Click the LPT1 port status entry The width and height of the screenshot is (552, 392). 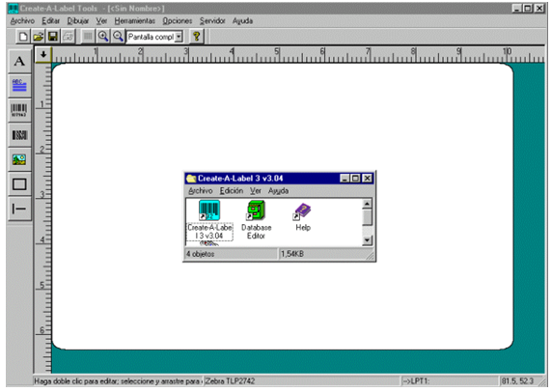click(x=416, y=381)
